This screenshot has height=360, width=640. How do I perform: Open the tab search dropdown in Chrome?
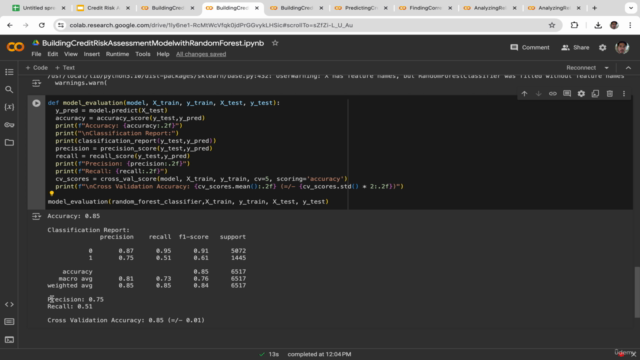coord(631,8)
